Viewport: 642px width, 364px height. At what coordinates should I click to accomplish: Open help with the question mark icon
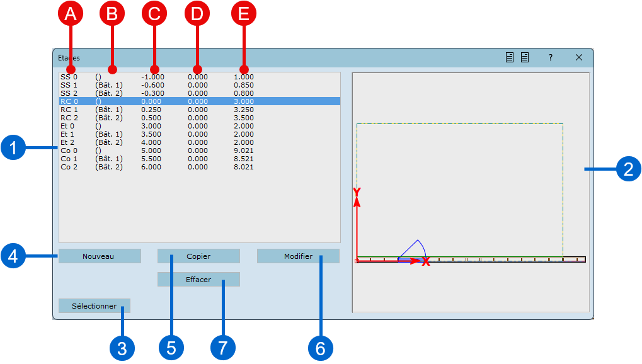point(551,57)
